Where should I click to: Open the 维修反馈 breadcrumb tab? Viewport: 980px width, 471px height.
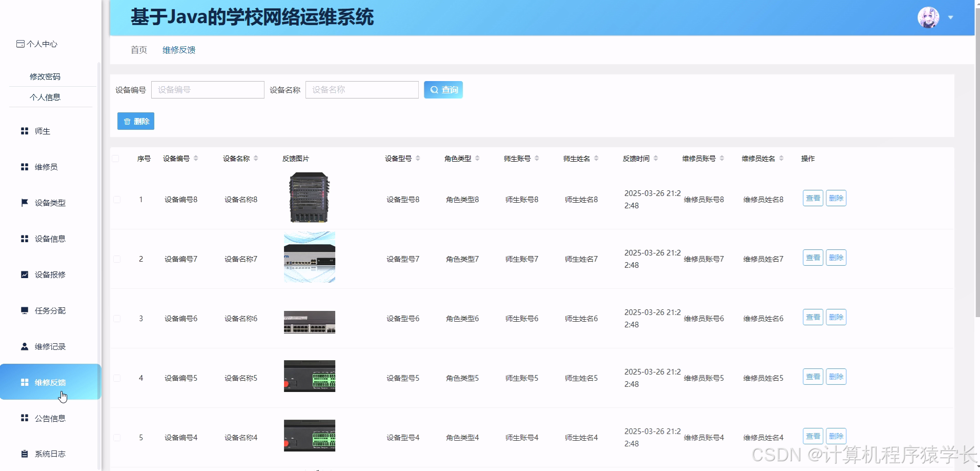[178, 49]
